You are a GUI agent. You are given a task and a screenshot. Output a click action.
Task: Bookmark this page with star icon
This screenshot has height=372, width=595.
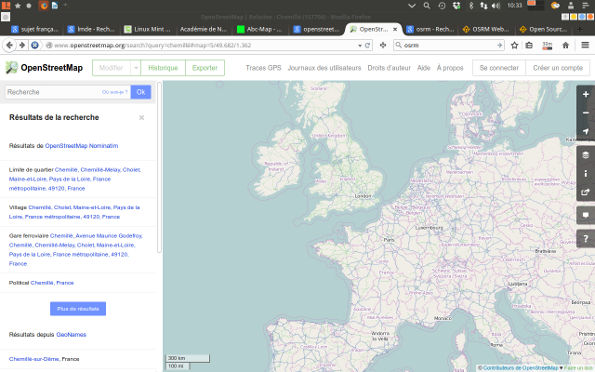(514, 45)
